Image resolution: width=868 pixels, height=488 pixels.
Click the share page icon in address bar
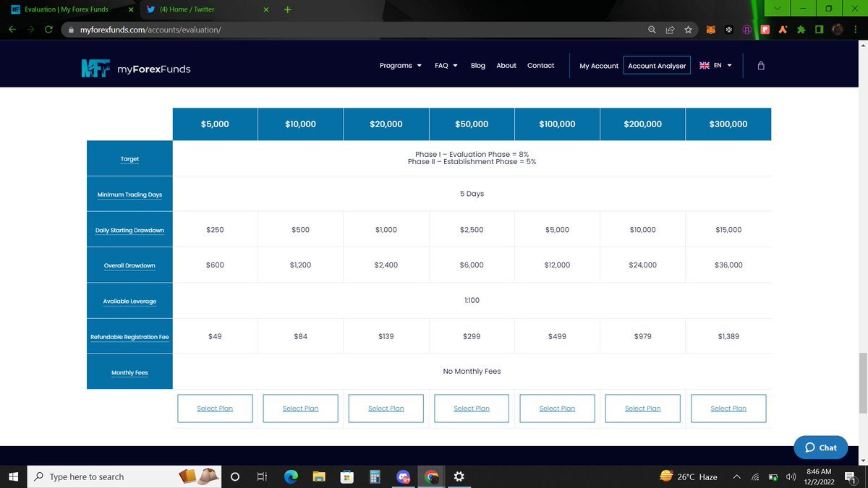coord(671,30)
